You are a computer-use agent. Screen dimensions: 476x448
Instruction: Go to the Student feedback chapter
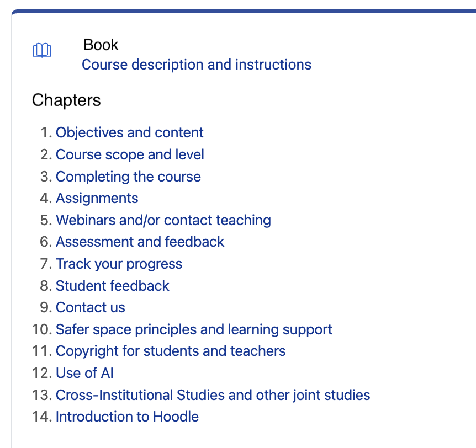point(112,286)
